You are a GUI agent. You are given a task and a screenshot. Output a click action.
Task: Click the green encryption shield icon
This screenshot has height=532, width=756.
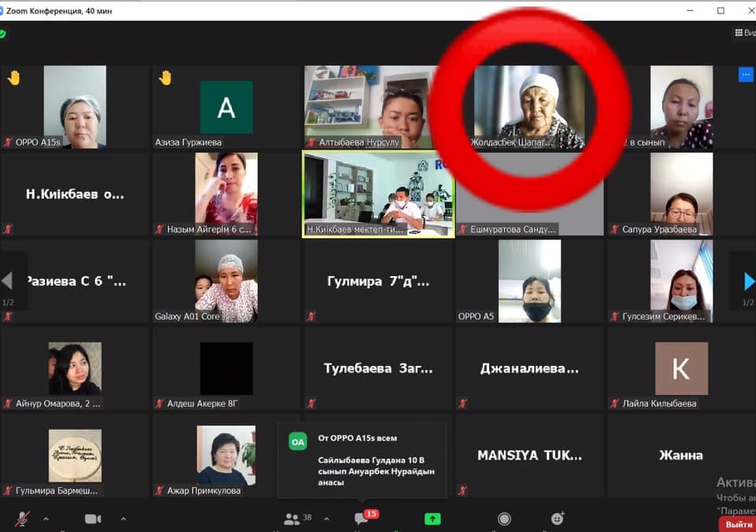tap(3, 34)
